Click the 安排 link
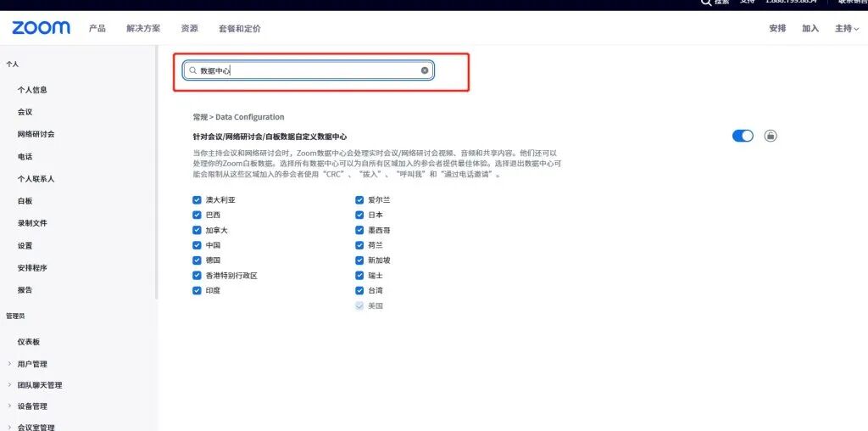868x431 pixels. click(777, 28)
